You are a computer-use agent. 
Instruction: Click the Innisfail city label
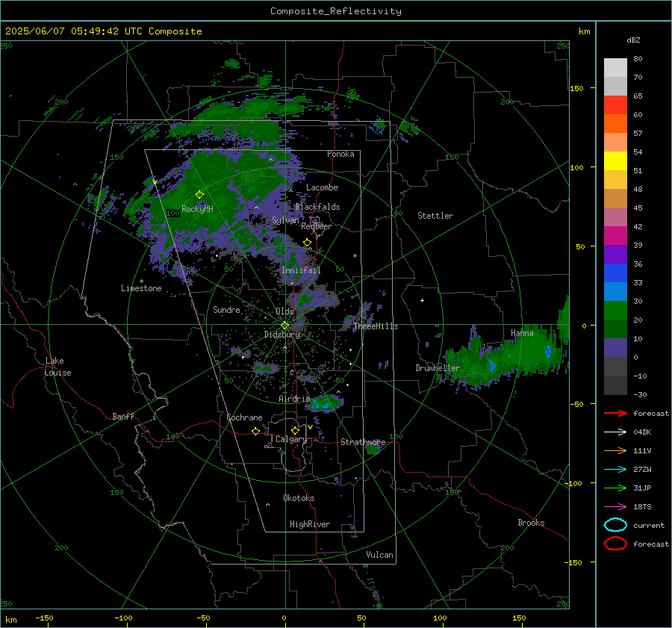[x=301, y=270]
